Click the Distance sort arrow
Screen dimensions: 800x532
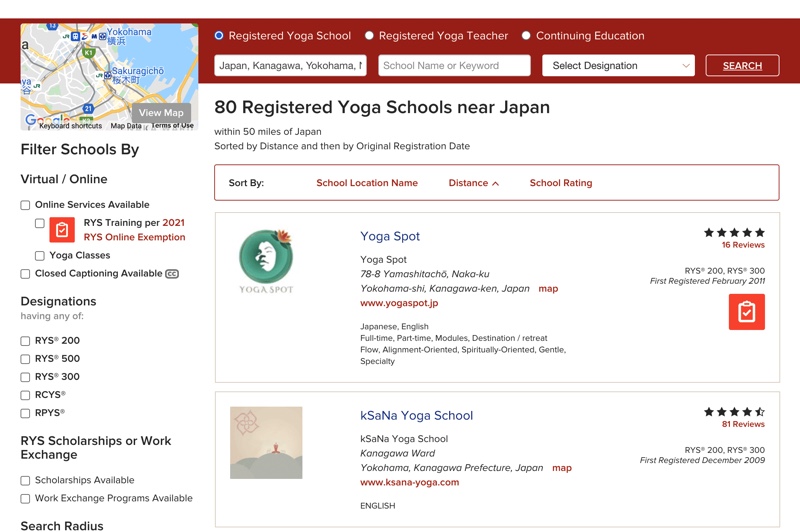click(x=495, y=184)
